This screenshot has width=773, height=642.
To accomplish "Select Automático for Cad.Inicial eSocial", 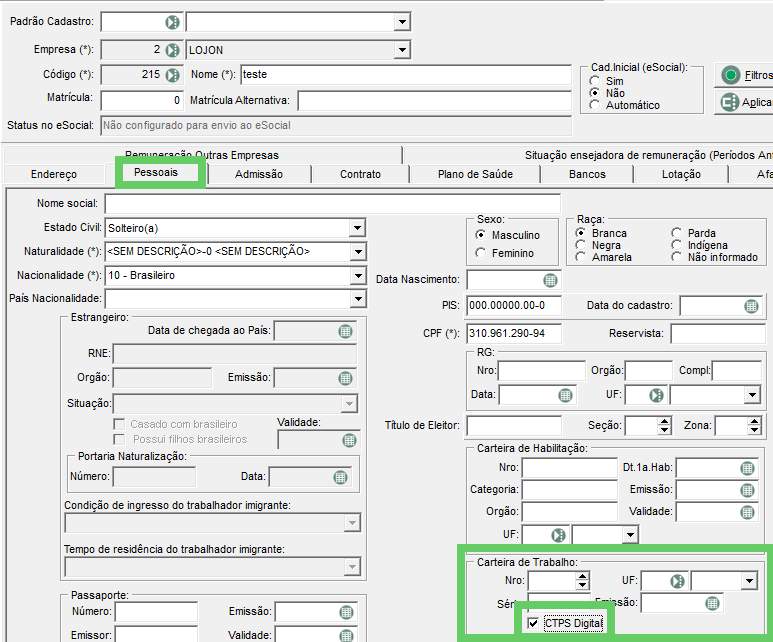I will pyautogui.click(x=595, y=105).
